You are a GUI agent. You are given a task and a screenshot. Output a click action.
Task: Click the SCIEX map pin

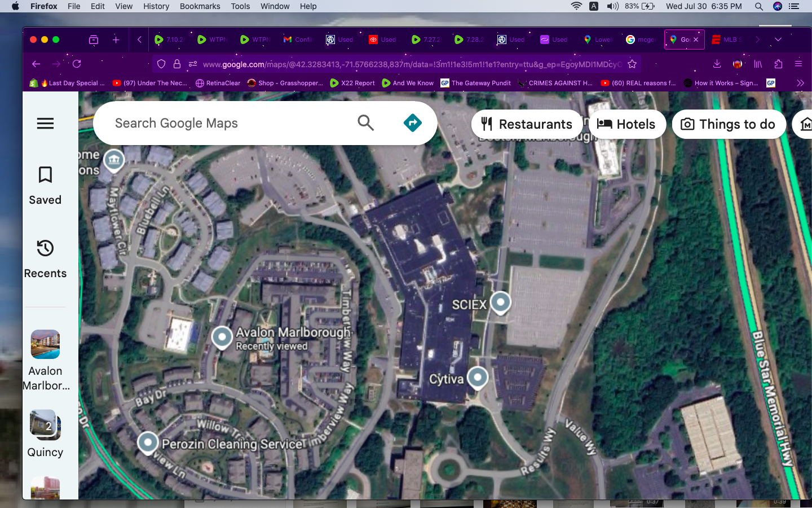pos(500,302)
